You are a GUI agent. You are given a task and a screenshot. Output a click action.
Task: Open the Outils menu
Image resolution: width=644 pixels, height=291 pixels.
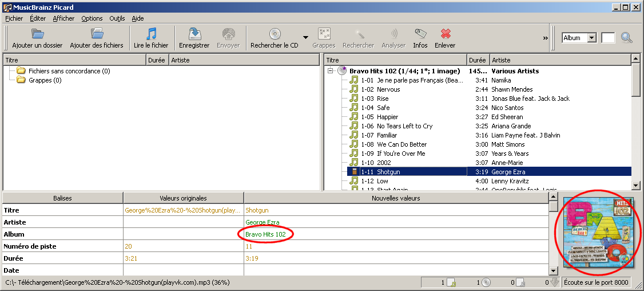[117, 18]
